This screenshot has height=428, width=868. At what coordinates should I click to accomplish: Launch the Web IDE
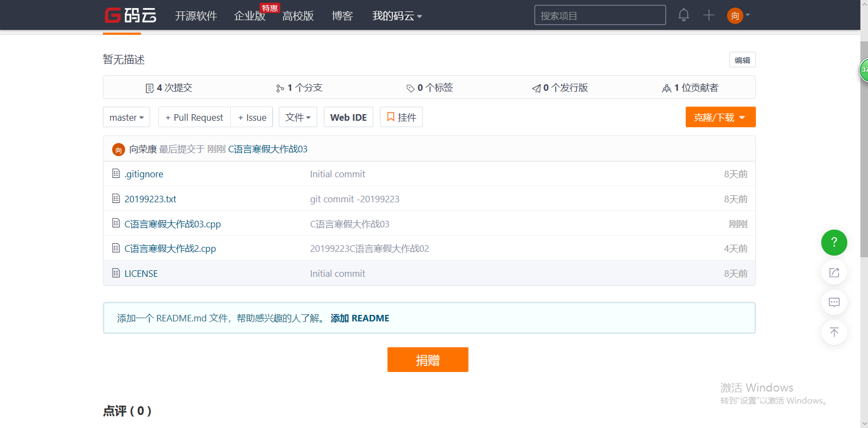pos(348,117)
